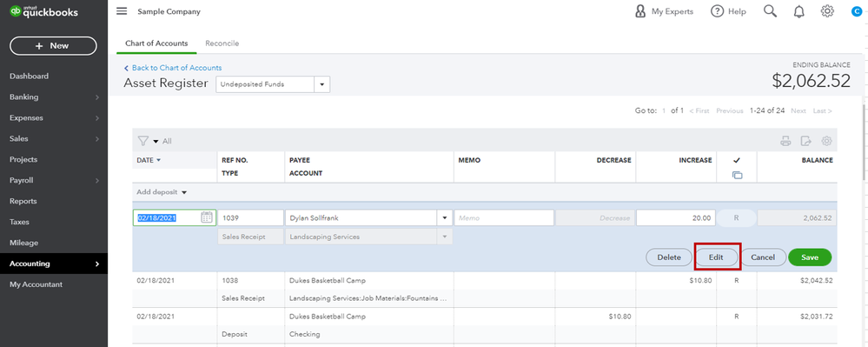The width and height of the screenshot is (868, 347).
Task: Click the Sample Company name
Action: click(x=169, y=11)
